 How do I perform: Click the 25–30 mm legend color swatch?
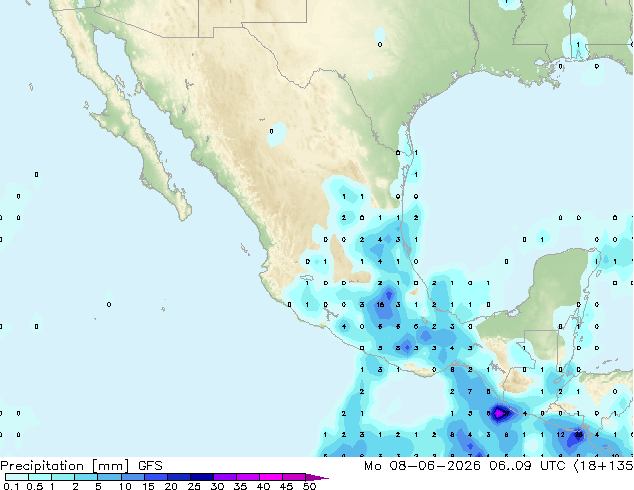tap(202, 477)
